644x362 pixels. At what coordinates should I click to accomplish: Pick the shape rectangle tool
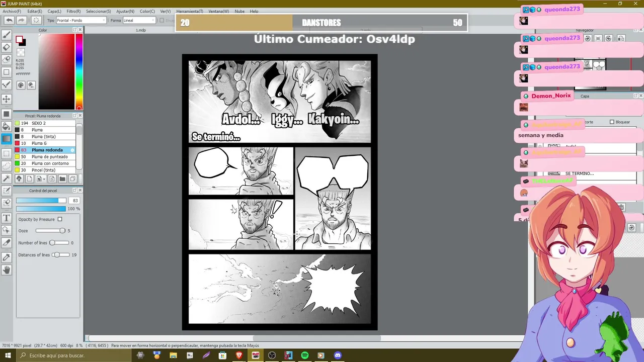tap(7, 72)
